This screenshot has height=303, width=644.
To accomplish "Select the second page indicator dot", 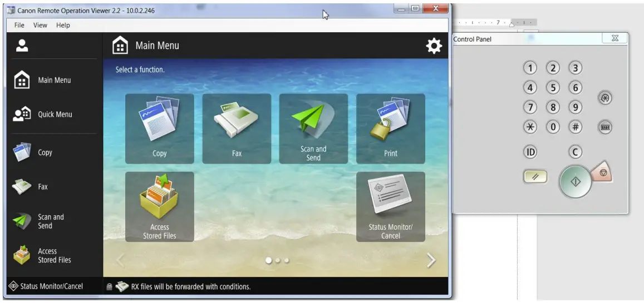I will pos(278,260).
